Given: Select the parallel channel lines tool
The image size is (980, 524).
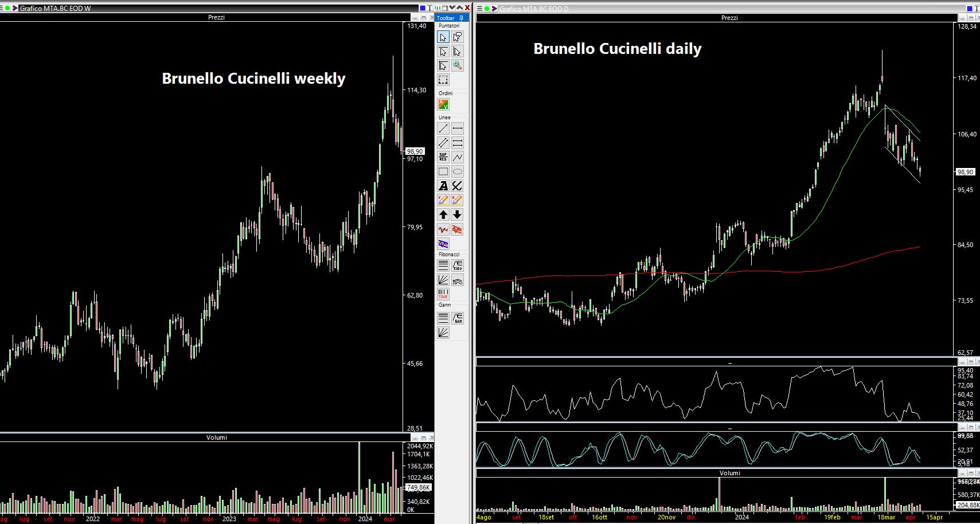Looking at the screenshot, I should (x=443, y=143).
